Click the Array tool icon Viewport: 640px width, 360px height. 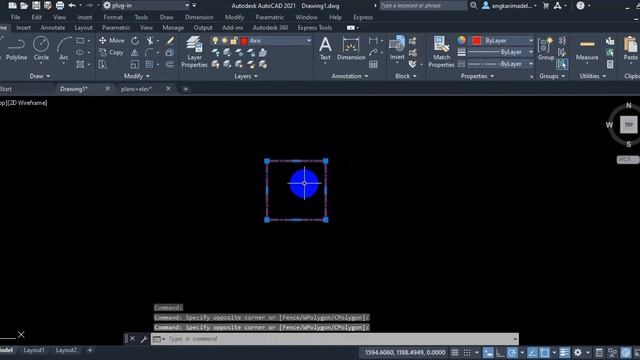[149, 64]
